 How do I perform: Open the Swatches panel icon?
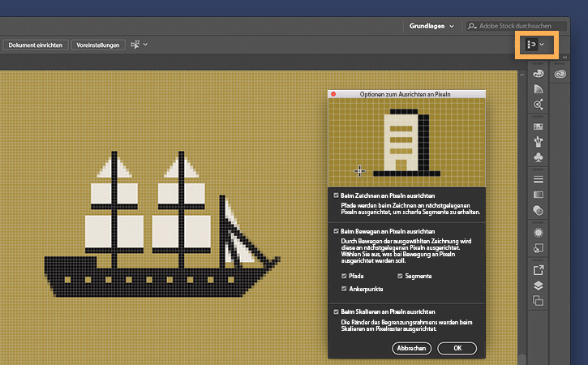coord(539,127)
